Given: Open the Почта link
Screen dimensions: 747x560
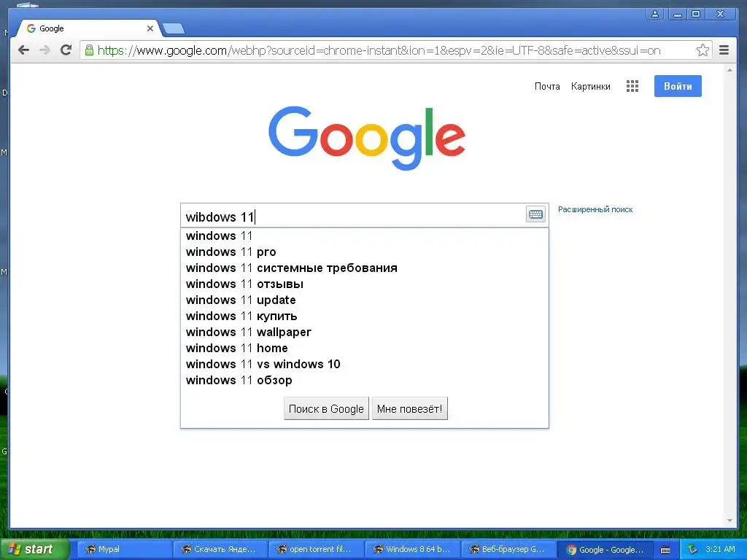Looking at the screenshot, I should (547, 86).
